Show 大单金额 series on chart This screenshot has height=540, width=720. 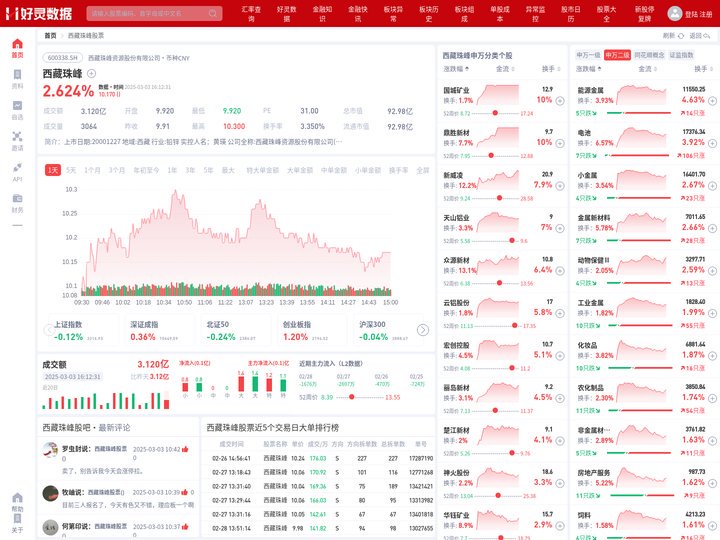tap(300, 170)
